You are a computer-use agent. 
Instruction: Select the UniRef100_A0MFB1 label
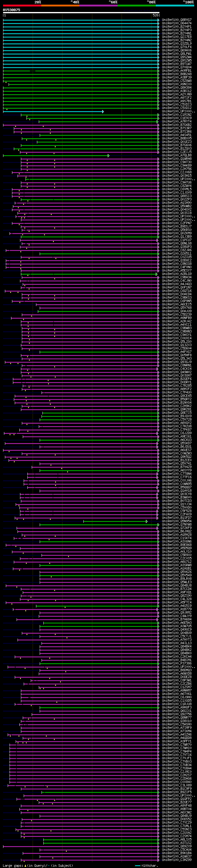[177, 71]
